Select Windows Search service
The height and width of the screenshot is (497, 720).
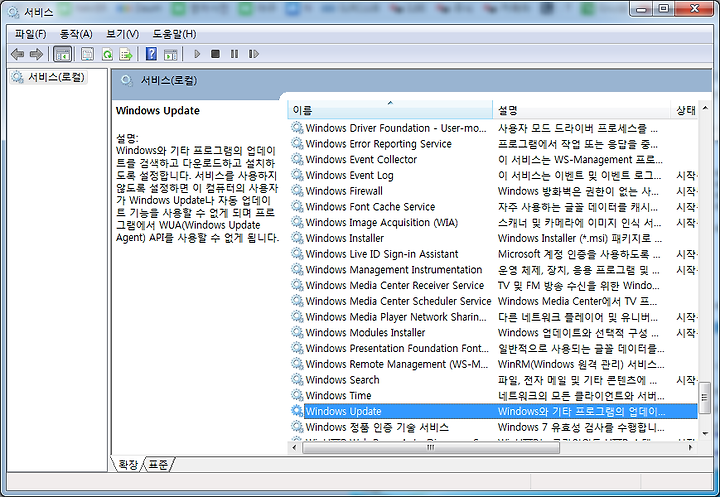tap(494, 380)
